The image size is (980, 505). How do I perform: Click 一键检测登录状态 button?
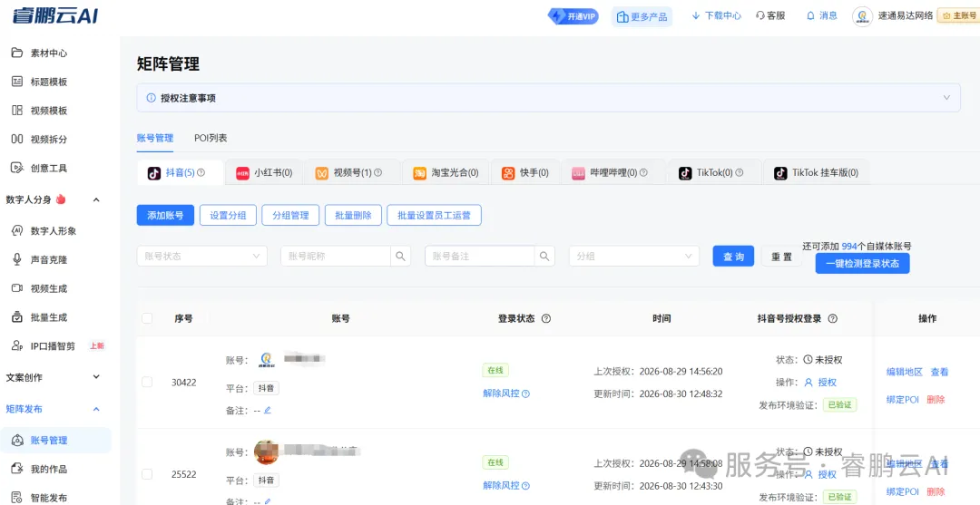coord(863,264)
